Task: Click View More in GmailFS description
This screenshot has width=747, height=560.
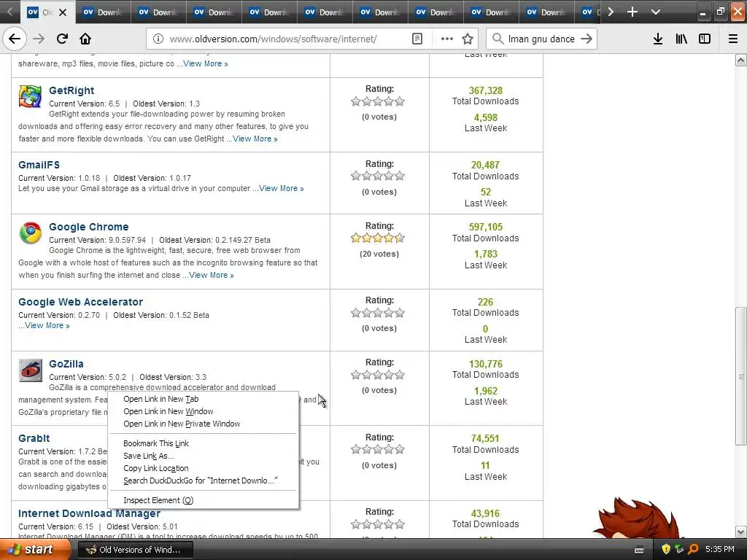Action: 281,188
